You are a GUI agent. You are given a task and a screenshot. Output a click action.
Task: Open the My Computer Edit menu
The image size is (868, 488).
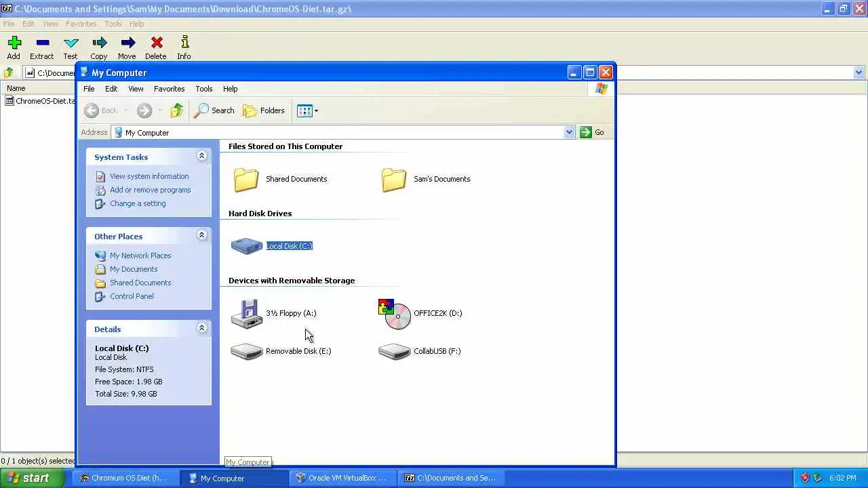111,89
